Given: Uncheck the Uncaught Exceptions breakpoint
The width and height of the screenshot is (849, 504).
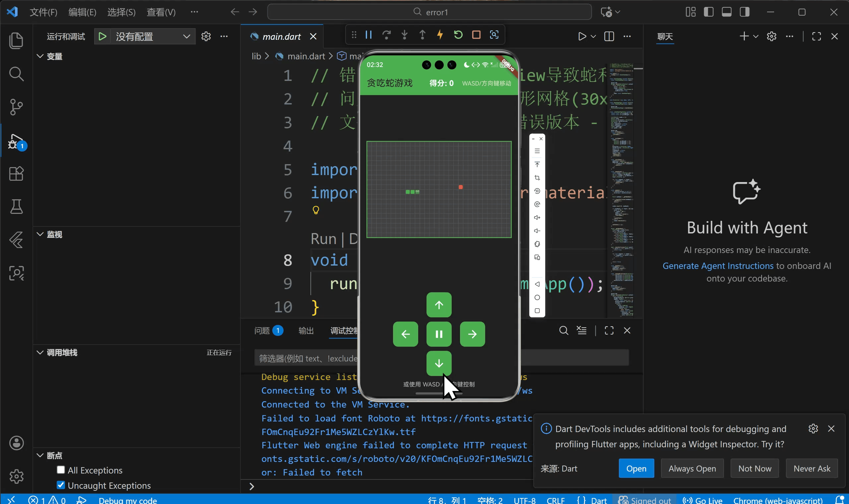Looking at the screenshot, I should point(61,485).
